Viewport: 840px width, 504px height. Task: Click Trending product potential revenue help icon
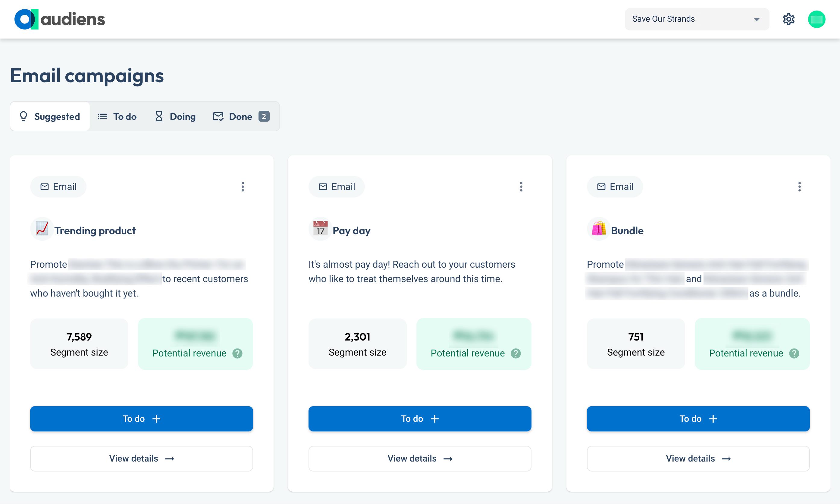tap(237, 353)
